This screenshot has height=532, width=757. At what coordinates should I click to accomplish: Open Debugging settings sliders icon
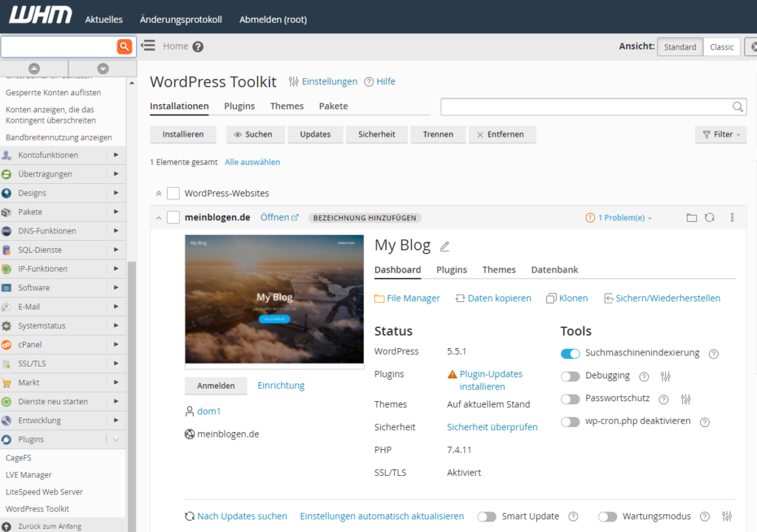point(666,377)
